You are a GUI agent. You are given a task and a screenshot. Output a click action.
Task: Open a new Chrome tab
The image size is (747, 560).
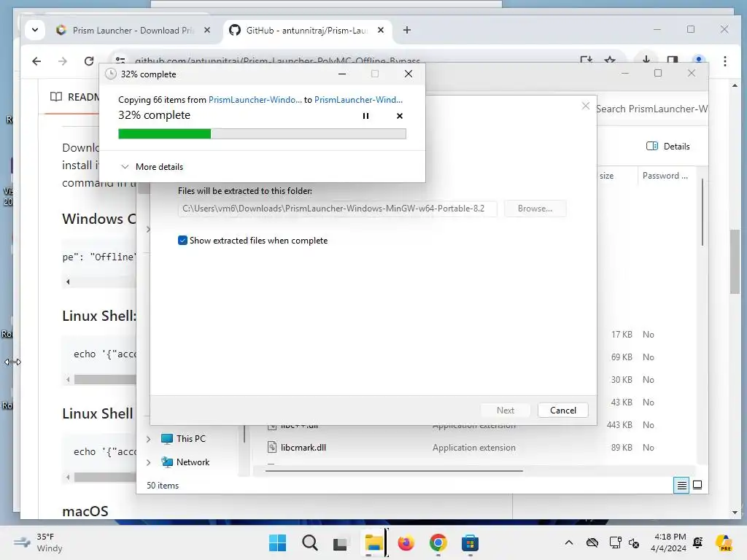407,30
